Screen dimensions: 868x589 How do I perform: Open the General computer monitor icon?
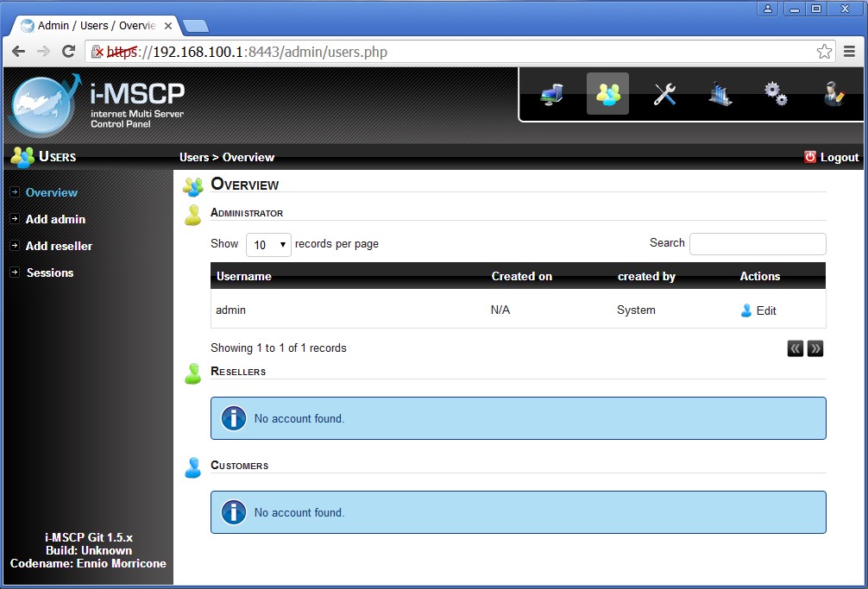click(x=552, y=94)
